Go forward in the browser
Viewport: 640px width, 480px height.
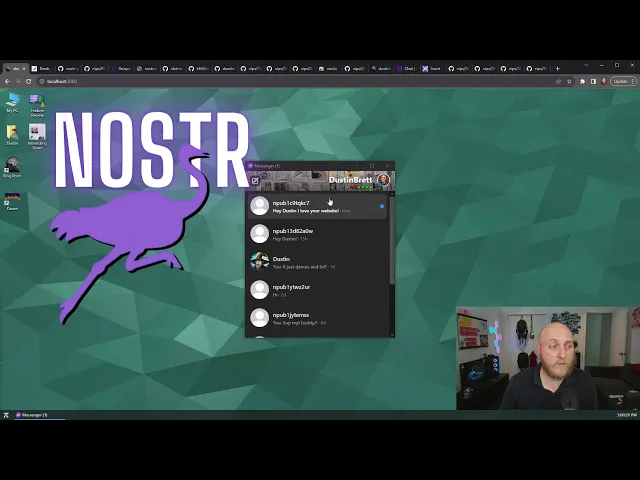[x=18, y=81]
